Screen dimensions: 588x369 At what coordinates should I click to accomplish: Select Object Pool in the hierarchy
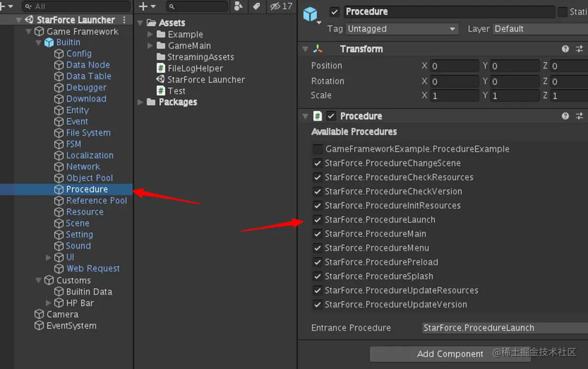[89, 178]
